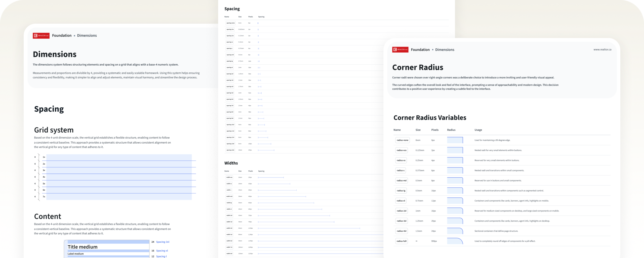644x258 pixels.
Task: Click the radius-lg token chip
Action: coord(401,191)
